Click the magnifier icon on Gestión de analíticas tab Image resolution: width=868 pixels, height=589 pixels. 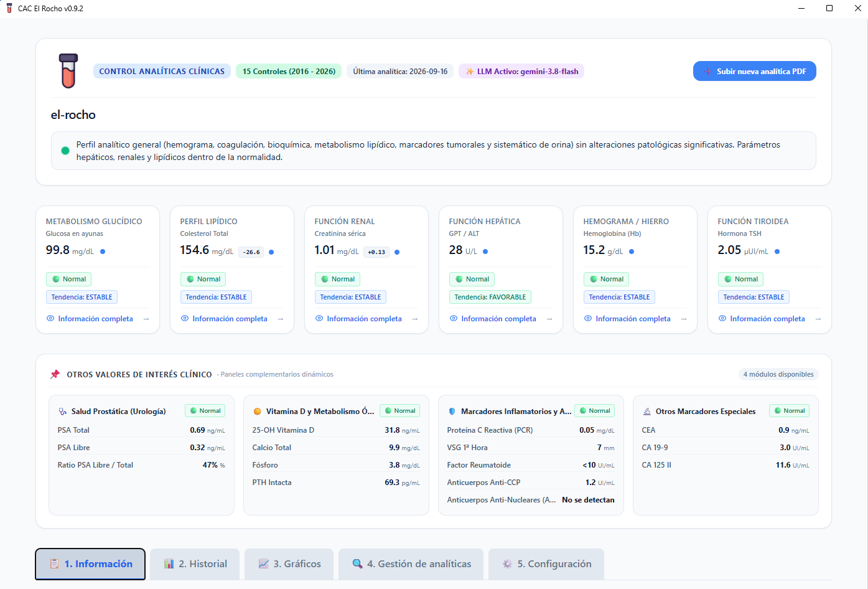pyautogui.click(x=357, y=563)
